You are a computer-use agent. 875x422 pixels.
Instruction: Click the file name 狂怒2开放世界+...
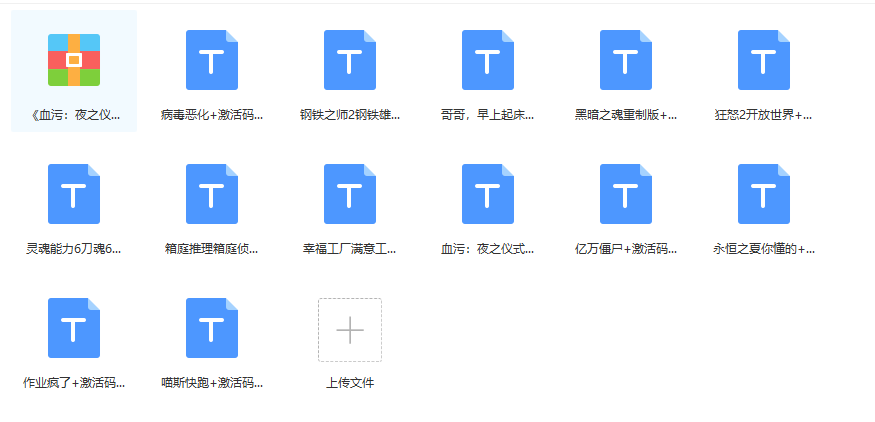764,116
